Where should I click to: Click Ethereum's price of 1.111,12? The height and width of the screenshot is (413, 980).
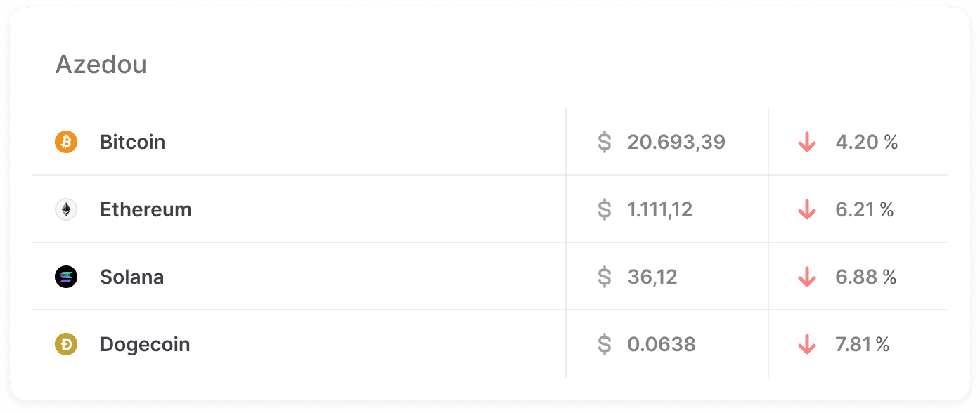point(659,209)
